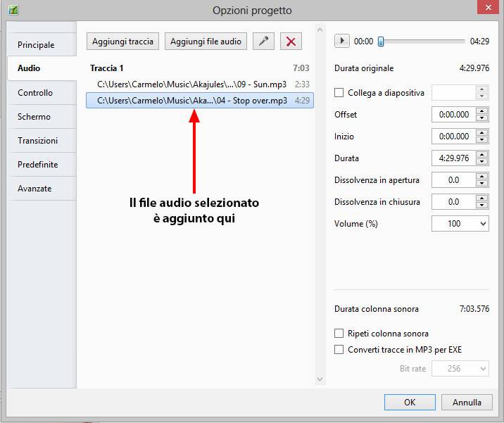Decrease Inizio value with down arrow
Viewport: 504px width, 423px height.
click(x=481, y=140)
